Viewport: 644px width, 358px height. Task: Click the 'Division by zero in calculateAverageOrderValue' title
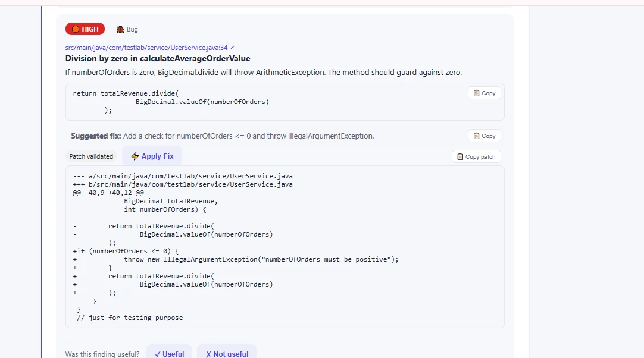click(158, 58)
